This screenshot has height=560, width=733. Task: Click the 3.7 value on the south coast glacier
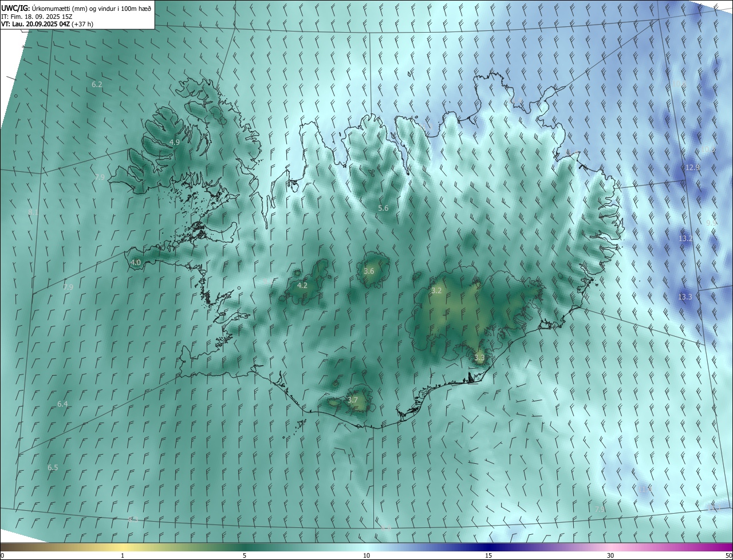[x=353, y=400]
